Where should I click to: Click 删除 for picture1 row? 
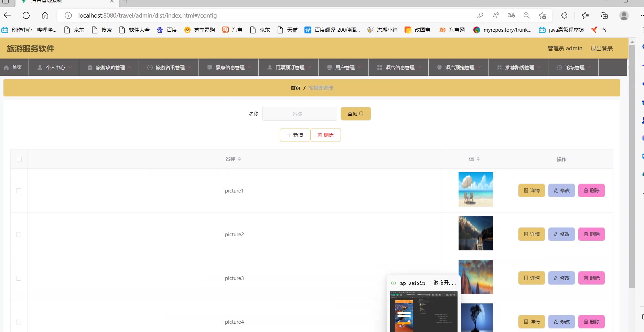coord(591,190)
